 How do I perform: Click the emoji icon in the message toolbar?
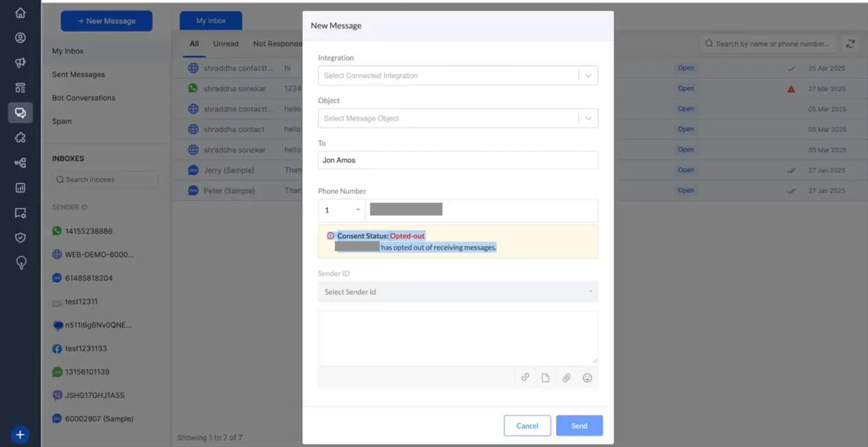(x=587, y=378)
